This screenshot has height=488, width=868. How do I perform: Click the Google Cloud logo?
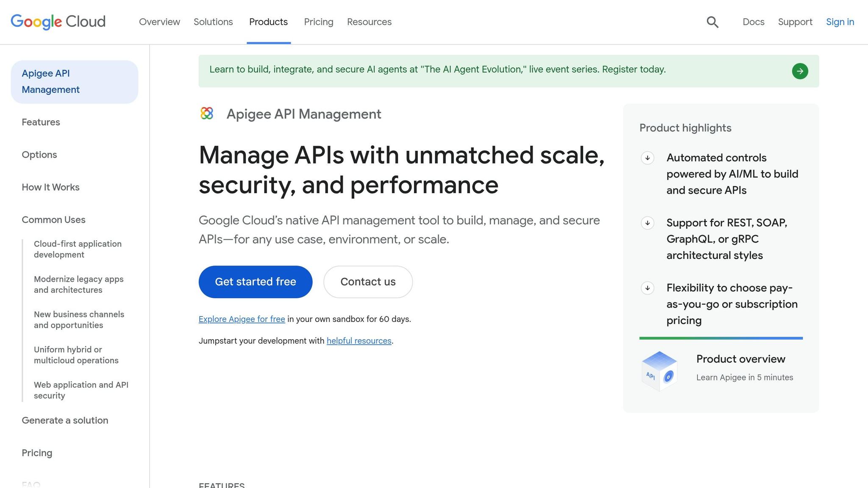point(58,21)
